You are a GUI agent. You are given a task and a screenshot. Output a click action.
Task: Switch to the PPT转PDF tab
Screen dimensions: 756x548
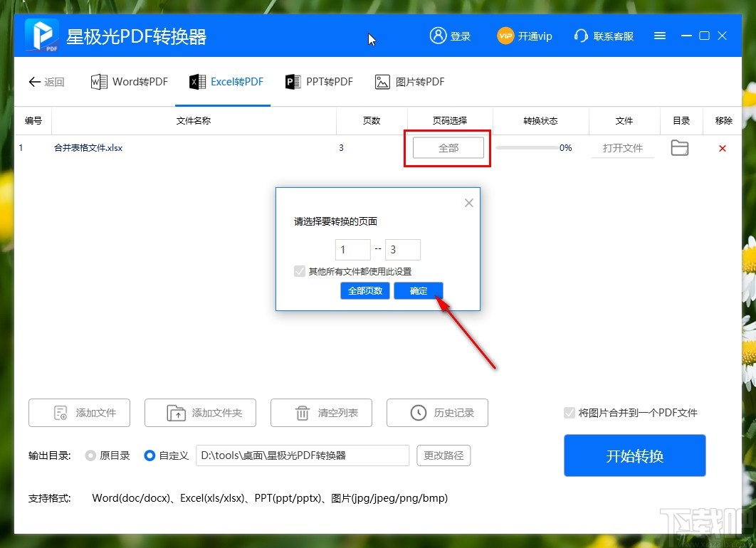[x=317, y=81]
